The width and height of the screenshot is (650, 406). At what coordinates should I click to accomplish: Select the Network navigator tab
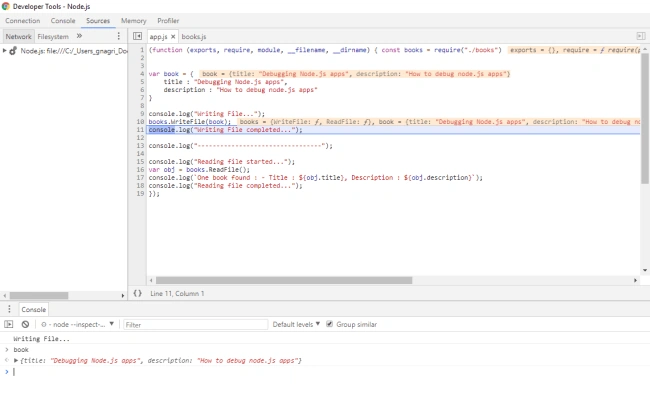click(18, 36)
